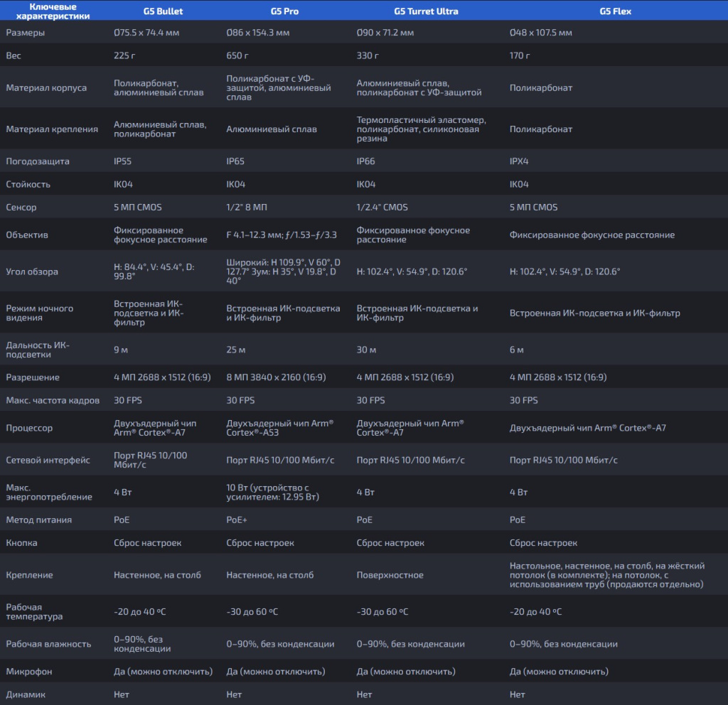This screenshot has width=728, height=705.
Task: Click the G5 Flex column header
Action: pyautogui.click(x=615, y=11)
